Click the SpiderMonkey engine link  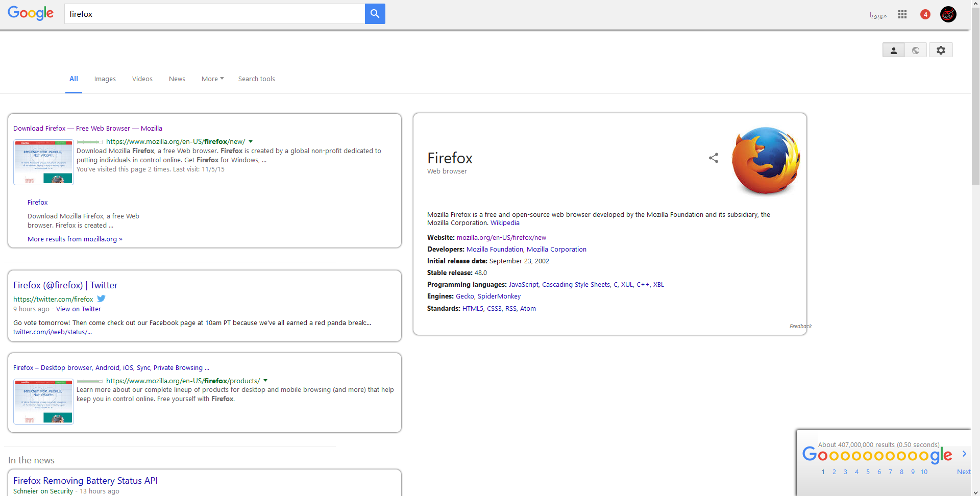click(499, 296)
